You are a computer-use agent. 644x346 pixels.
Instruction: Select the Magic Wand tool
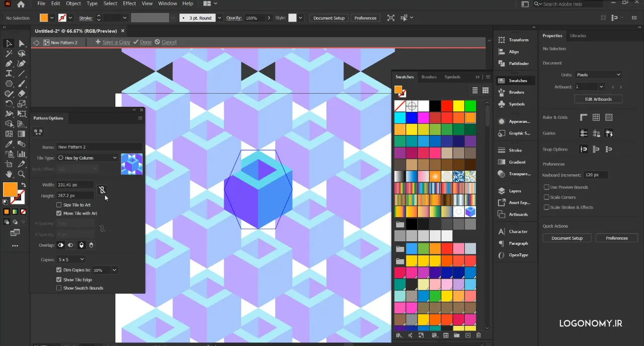(9, 53)
